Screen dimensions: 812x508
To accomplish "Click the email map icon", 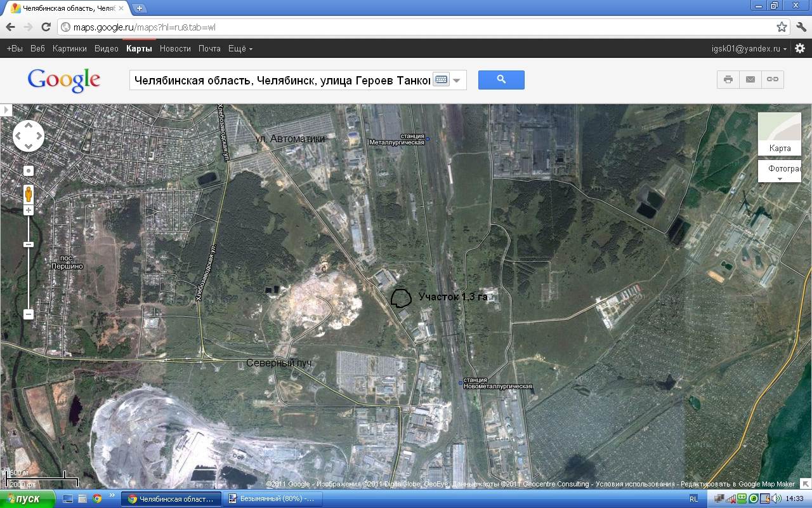I will (750, 79).
